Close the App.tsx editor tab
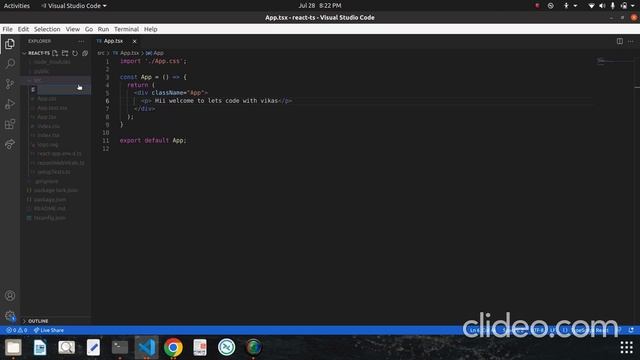 pos(134,41)
